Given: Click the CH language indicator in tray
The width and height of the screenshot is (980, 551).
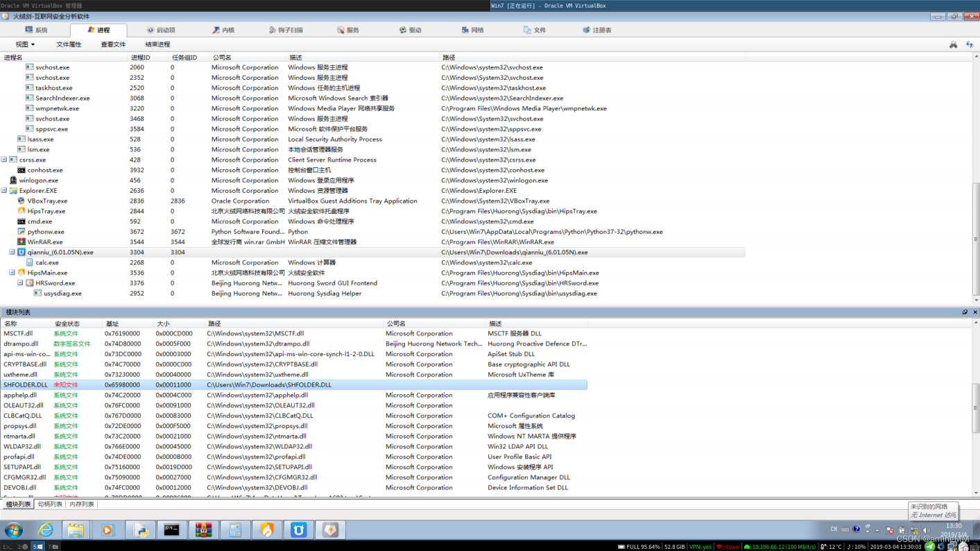Looking at the screenshot, I should pyautogui.click(x=834, y=529).
